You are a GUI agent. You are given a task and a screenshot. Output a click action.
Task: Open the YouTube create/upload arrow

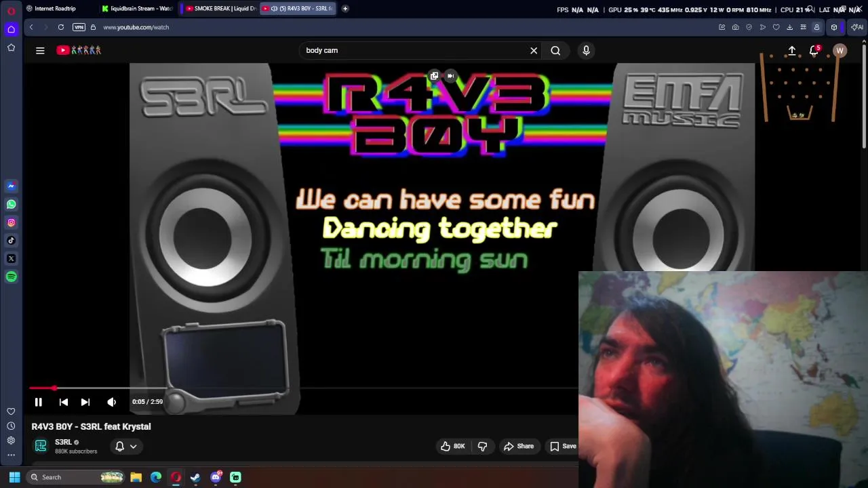[x=791, y=51]
